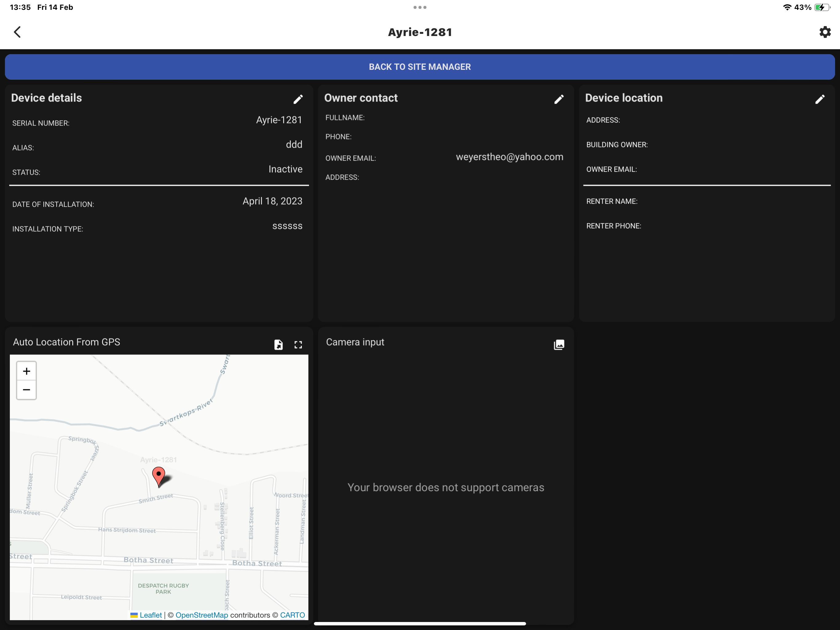The width and height of the screenshot is (840, 630).
Task: Click the RENTER PHONE label
Action: coord(614,226)
